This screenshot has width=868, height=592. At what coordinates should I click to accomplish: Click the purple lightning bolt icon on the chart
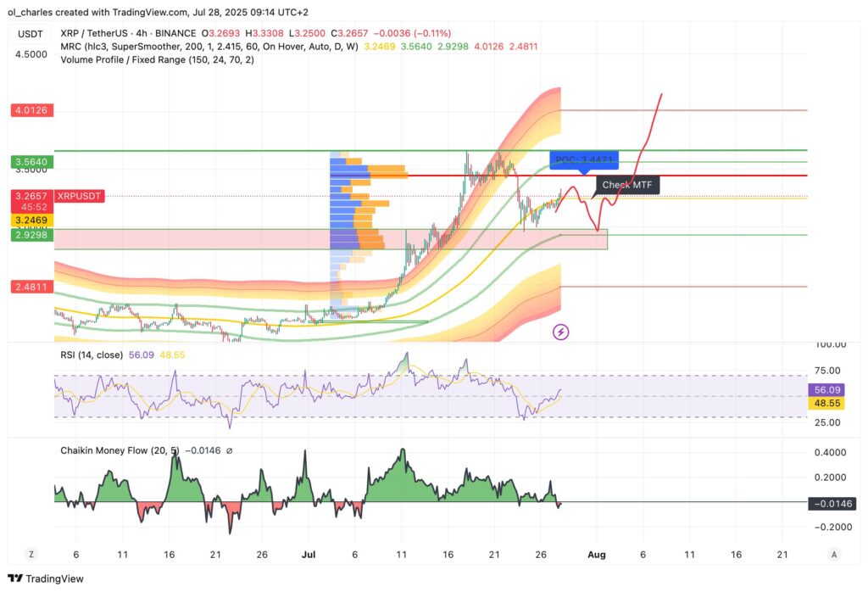pos(560,332)
